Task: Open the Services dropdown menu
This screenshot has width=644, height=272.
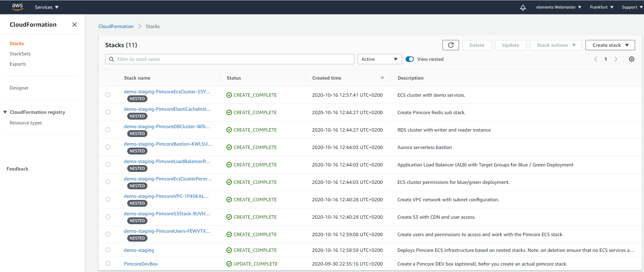Action: pyautogui.click(x=47, y=7)
